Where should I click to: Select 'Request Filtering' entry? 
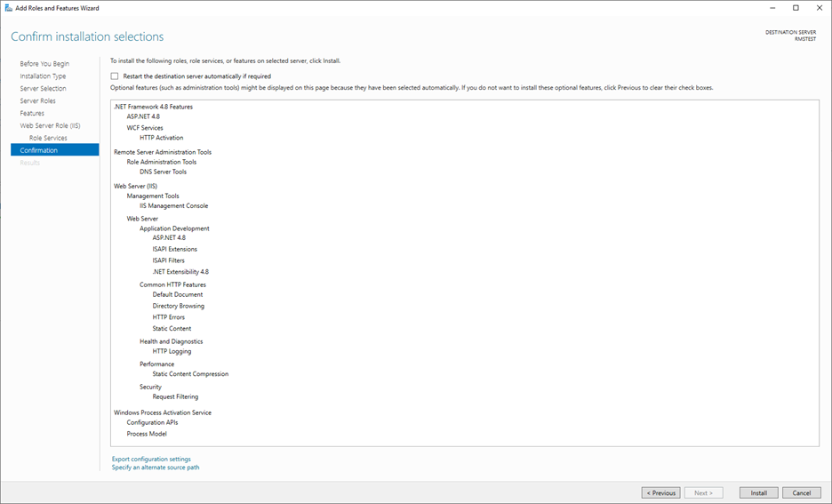[x=176, y=396]
